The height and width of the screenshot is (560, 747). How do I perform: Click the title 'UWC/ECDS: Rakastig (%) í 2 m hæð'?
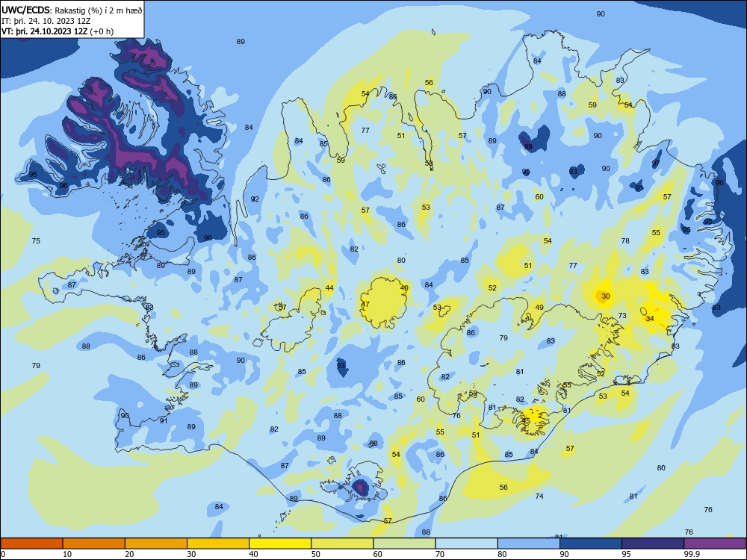[72, 10]
